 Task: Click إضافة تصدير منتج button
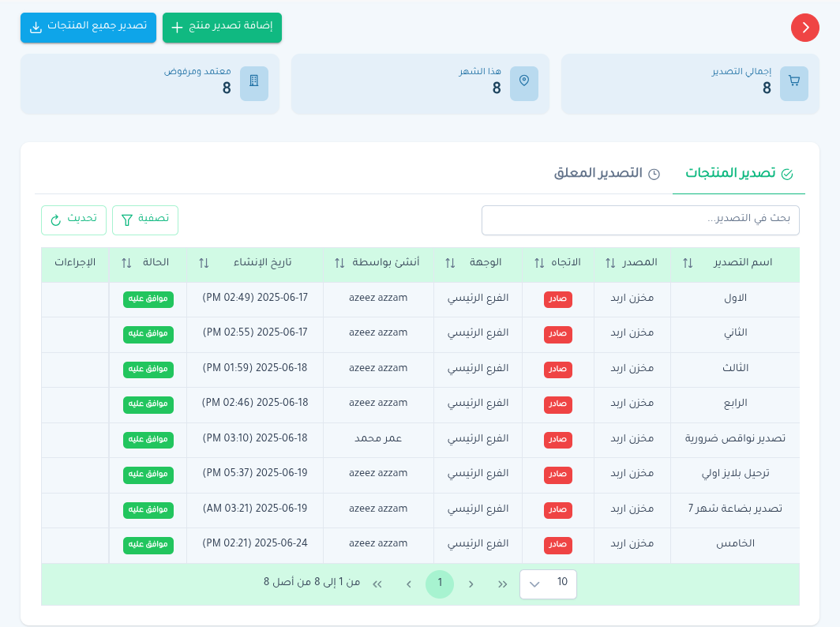tap(222, 28)
